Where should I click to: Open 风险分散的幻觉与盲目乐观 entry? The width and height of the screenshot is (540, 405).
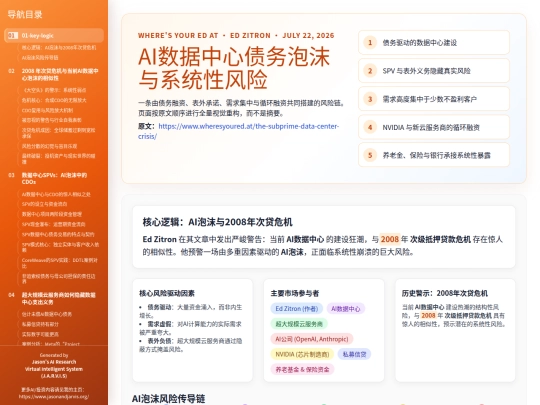point(50,146)
